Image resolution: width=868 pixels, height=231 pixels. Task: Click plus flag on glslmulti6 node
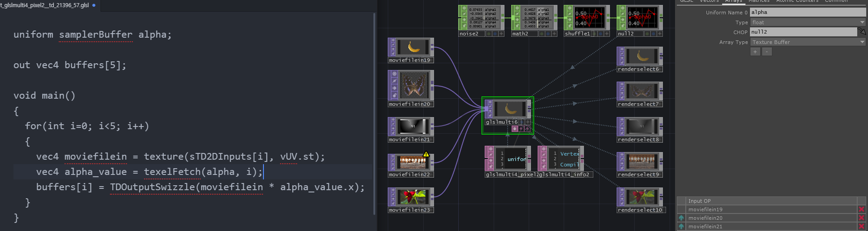(x=528, y=122)
